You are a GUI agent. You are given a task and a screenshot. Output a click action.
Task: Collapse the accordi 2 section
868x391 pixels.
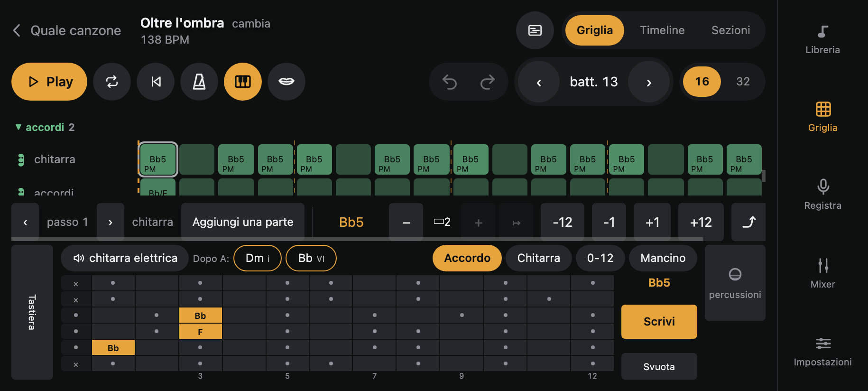pos(45,127)
